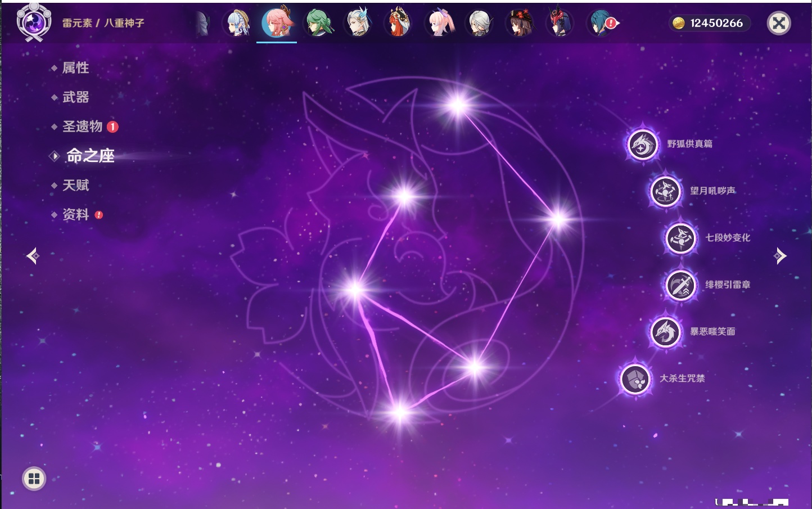812x509 pixels.
Task: Open the 天赋 talents page
Action: [75, 185]
